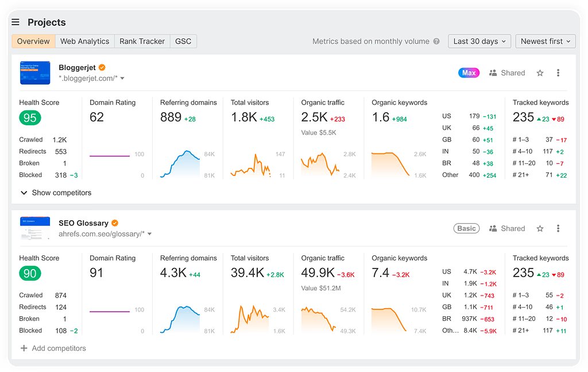Click Bloggerjet's #21+ tracked keywords row
The image size is (588, 372).
click(x=540, y=175)
